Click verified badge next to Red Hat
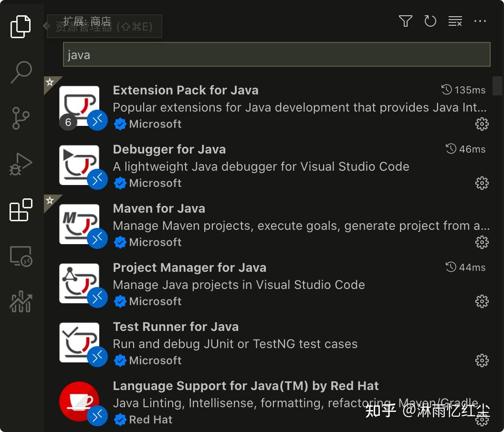Screen dimensions: 504x432 click(120, 419)
